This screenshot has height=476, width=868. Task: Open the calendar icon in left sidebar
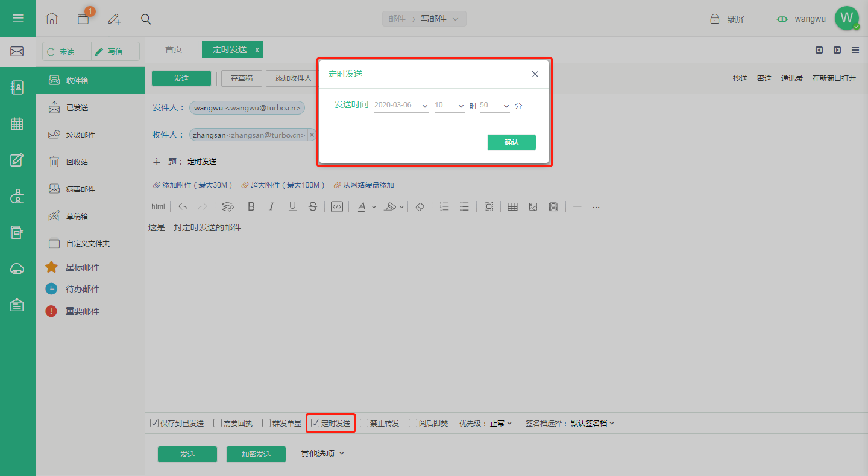click(x=17, y=124)
